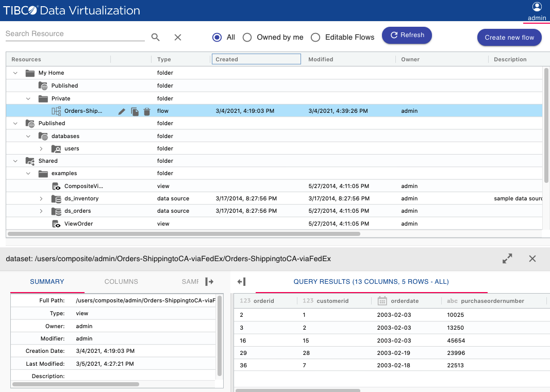Select the All radio button
This screenshot has width=550, height=392.
tap(217, 37)
